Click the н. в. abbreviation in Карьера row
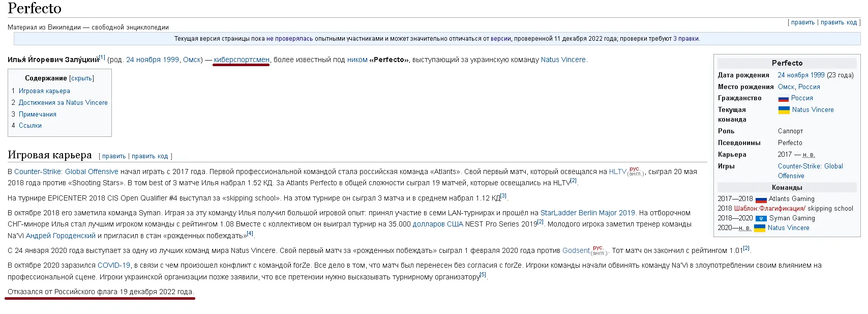This screenshot has height=314, width=868. pos(809,155)
